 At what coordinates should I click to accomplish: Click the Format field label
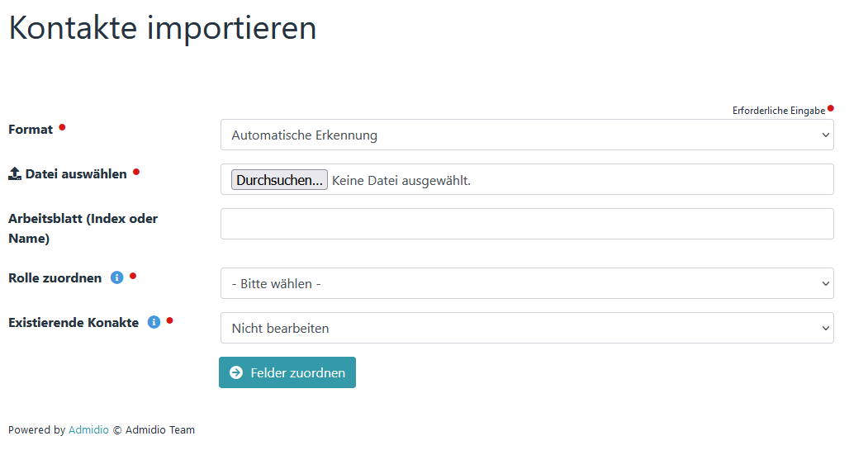pos(31,130)
